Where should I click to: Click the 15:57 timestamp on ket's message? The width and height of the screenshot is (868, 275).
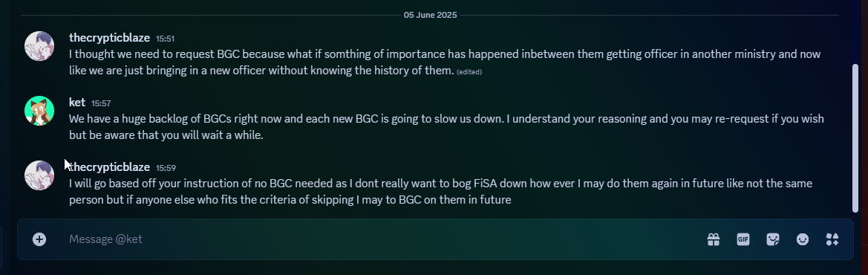(101, 103)
